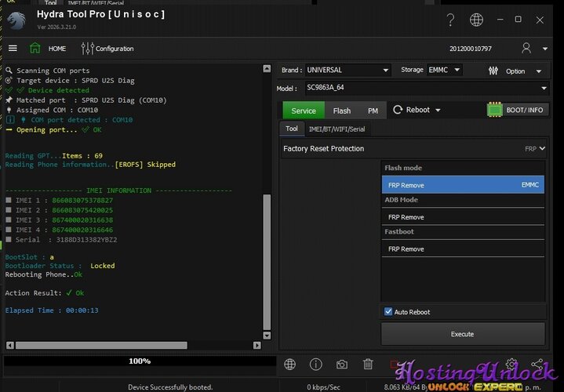The width and height of the screenshot is (564, 392).
Task: Open the language globe icon in title bar
Action: point(476,20)
